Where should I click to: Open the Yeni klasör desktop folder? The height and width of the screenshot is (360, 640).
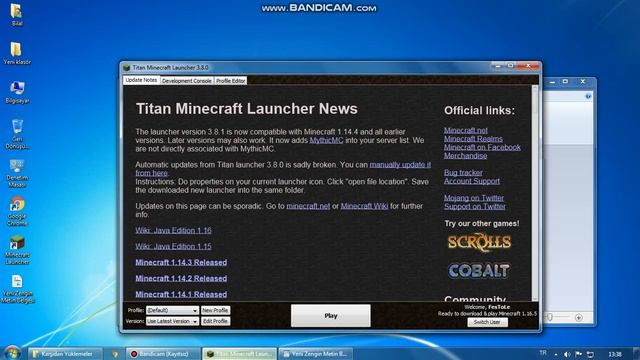tap(16, 53)
